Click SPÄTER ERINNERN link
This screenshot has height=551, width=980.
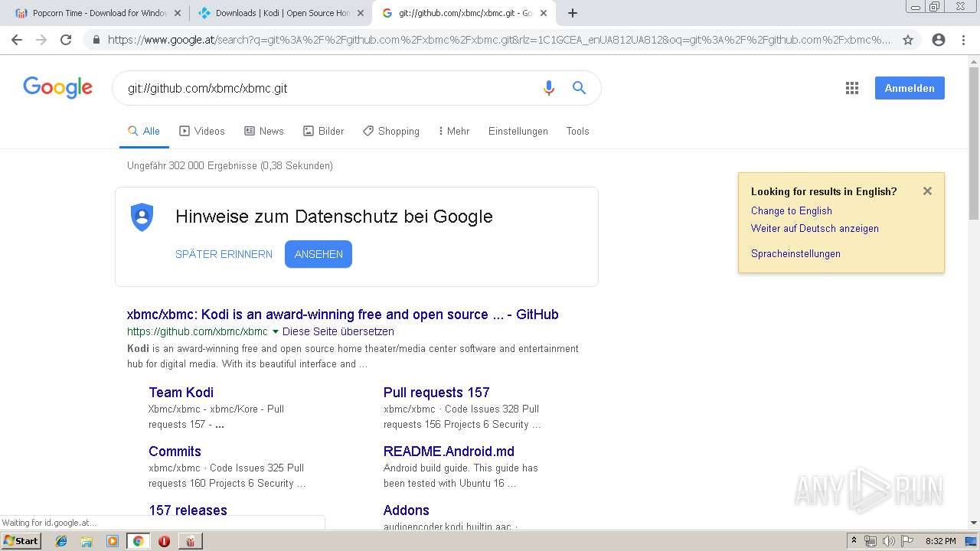(x=224, y=254)
